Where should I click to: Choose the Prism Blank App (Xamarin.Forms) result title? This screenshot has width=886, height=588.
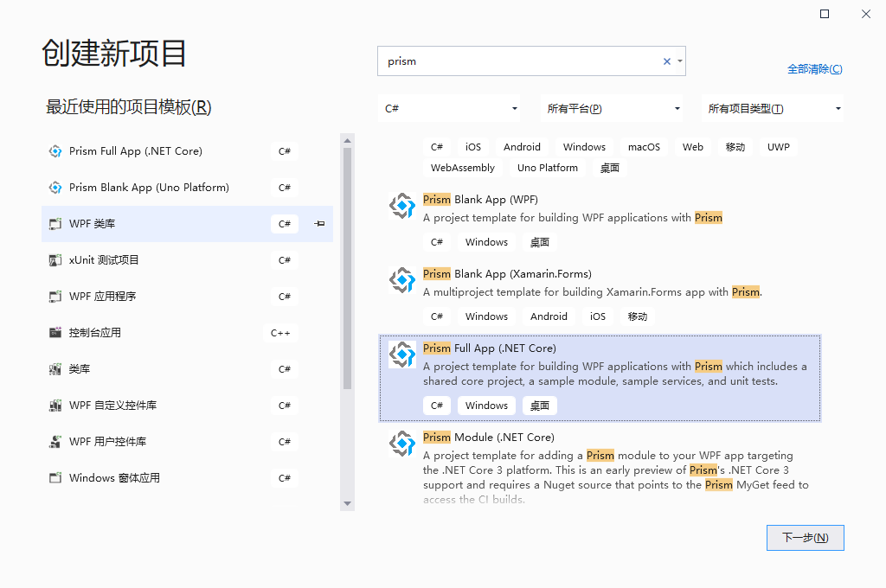(x=507, y=274)
